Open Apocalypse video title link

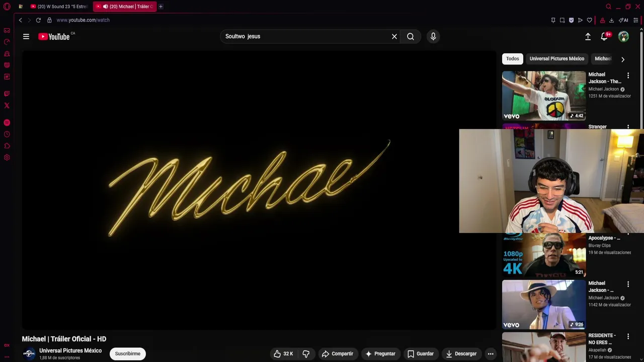tap(604, 238)
